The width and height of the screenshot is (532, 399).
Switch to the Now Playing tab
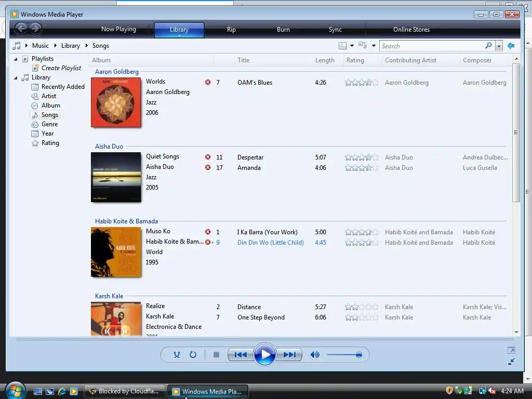point(118,29)
